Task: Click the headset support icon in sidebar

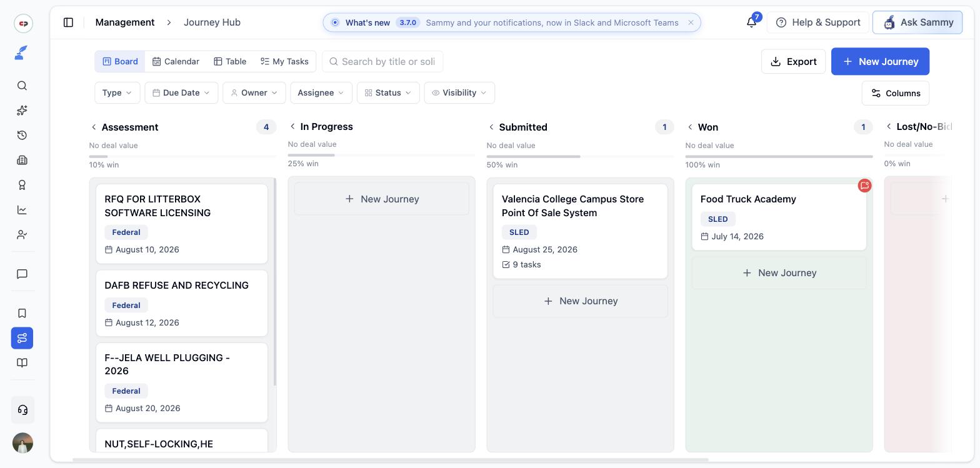Action: 22,410
